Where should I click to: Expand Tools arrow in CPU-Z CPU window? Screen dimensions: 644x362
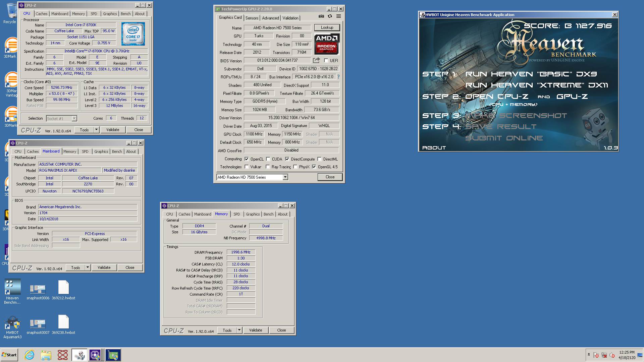tap(96, 130)
